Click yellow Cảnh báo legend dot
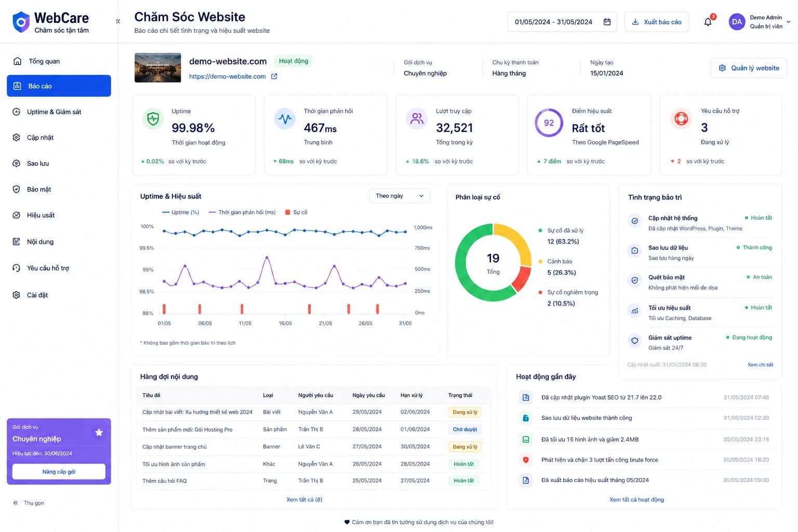Viewport: 798px width, 532px height. [x=540, y=261]
